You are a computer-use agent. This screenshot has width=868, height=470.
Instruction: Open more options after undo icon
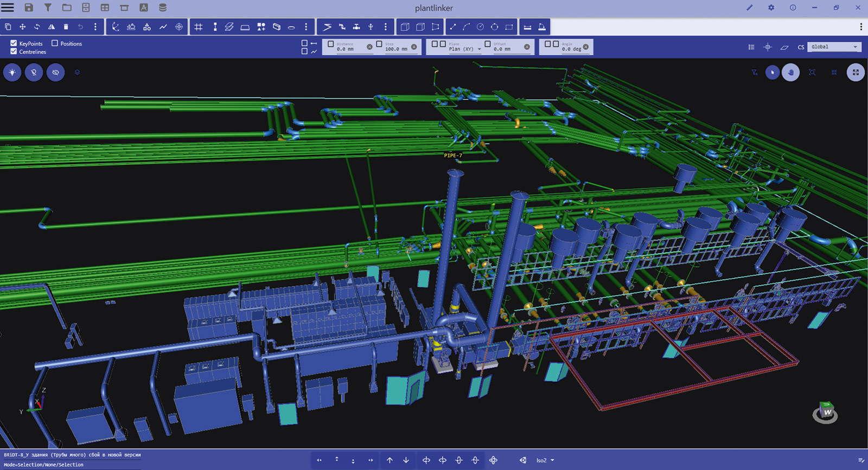(95, 27)
